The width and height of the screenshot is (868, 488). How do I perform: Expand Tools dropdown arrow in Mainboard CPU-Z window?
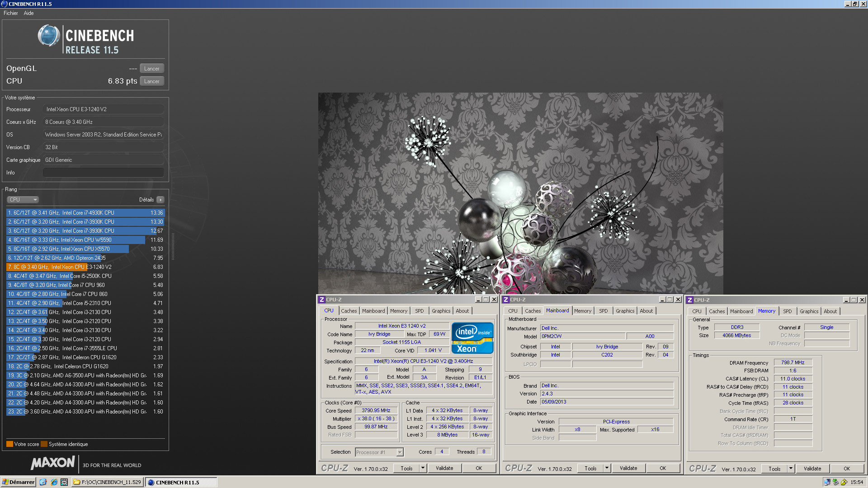(607, 469)
